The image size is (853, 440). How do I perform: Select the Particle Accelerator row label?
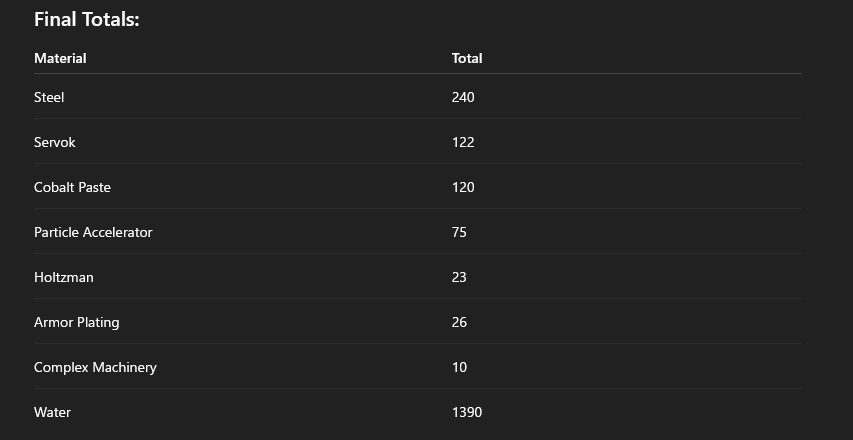93,232
